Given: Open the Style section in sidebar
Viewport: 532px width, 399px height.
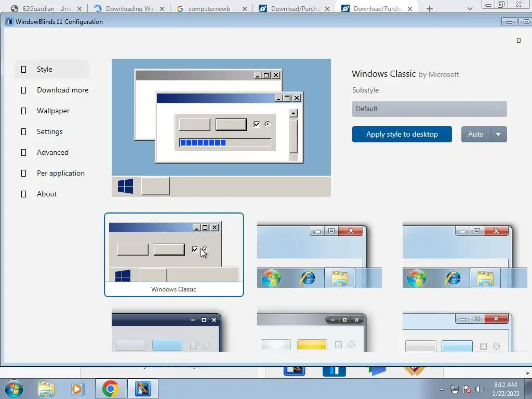Looking at the screenshot, I should click(x=52, y=69).
